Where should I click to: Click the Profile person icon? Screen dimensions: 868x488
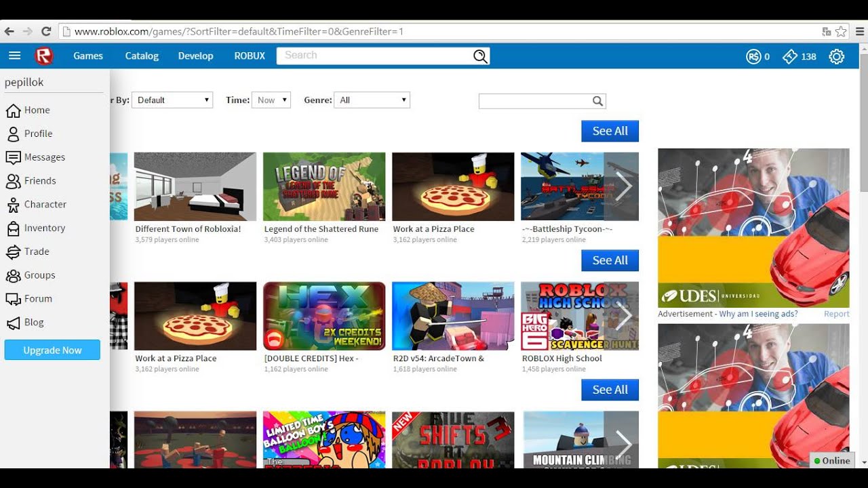tap(13, 134)
